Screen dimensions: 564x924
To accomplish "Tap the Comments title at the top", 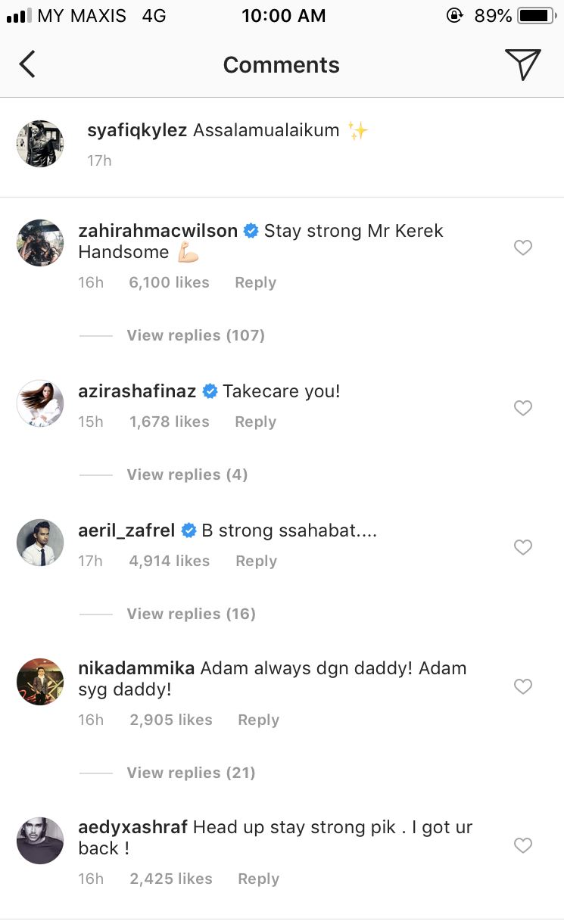I will click(x=281, y=64).
